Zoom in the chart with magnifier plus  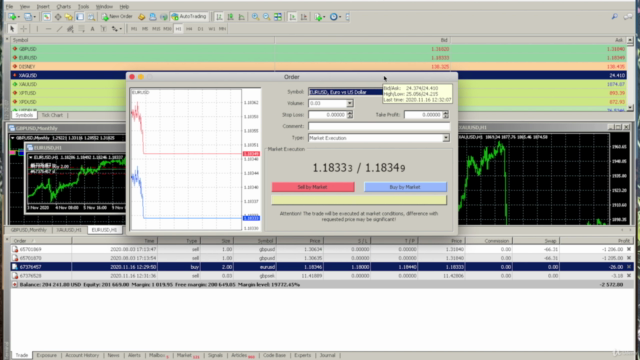(x=255, y=17)
